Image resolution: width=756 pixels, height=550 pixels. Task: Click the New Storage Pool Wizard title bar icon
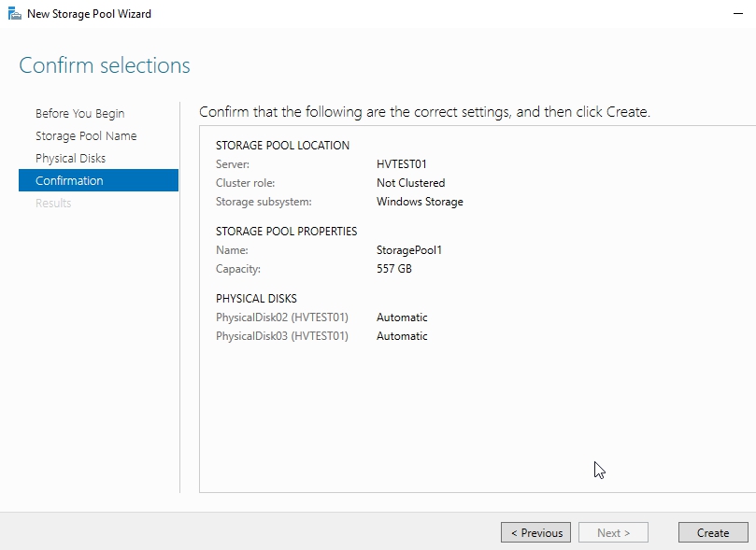tap(14, 13)
